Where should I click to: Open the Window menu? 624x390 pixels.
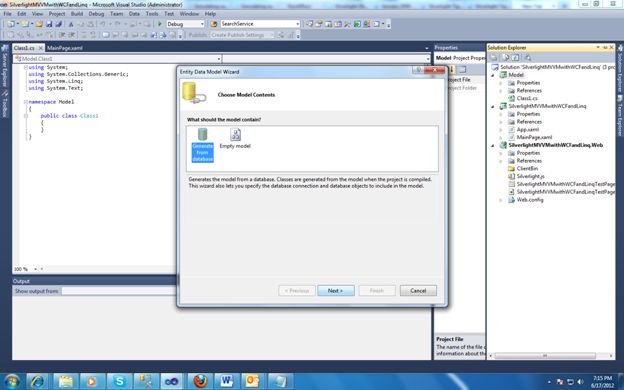coord(189,14)
